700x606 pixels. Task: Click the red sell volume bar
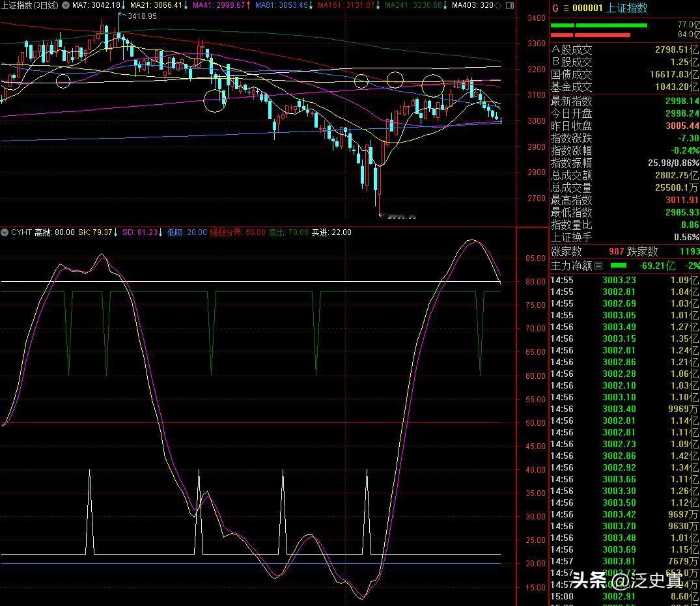pos(590,34)
